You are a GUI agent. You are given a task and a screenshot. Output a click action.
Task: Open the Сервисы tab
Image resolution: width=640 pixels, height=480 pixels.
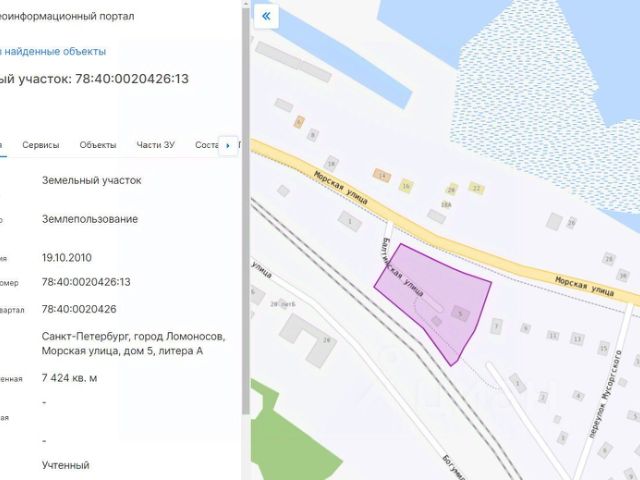tap(41, 145)
